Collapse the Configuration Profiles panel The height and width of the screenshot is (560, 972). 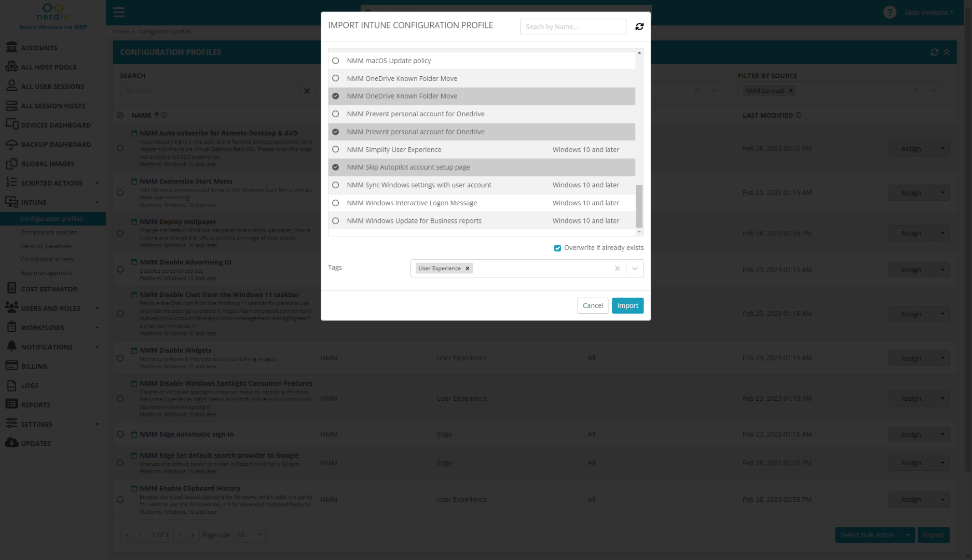947,52
